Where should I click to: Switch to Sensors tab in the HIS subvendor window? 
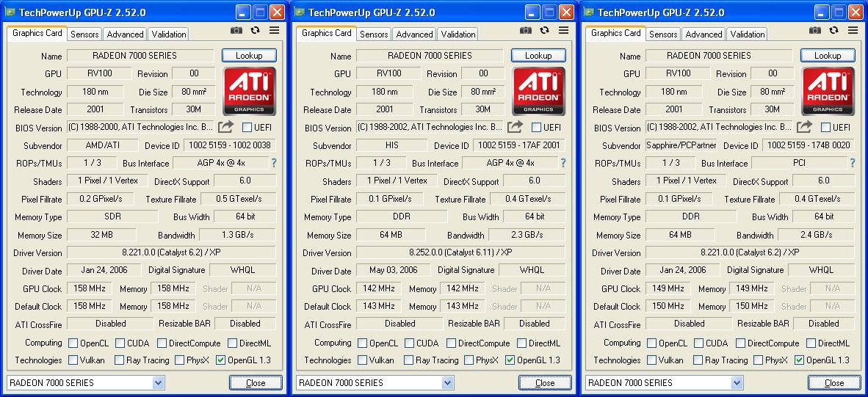tap(375, 34)
